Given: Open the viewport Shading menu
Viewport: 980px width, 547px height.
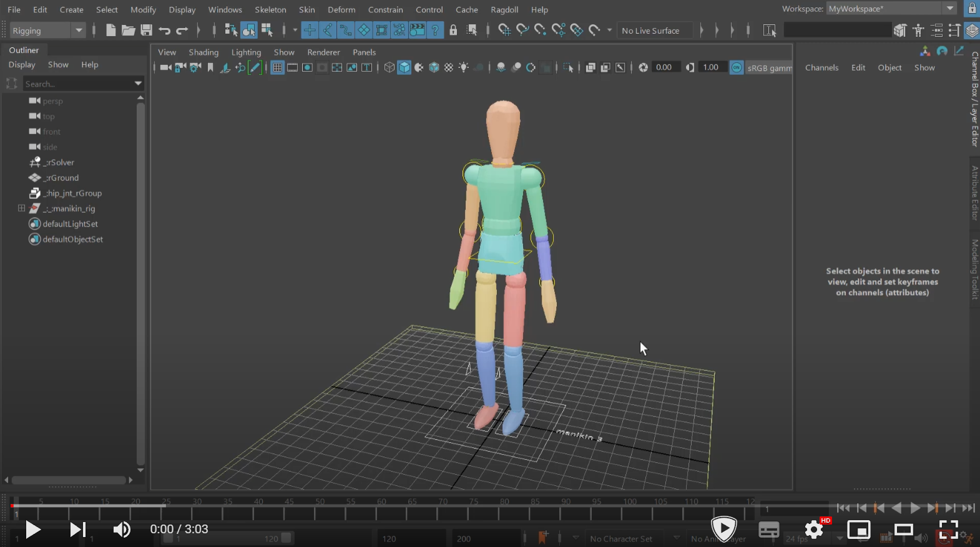Looking at the screenshot, I should point(203,52).
